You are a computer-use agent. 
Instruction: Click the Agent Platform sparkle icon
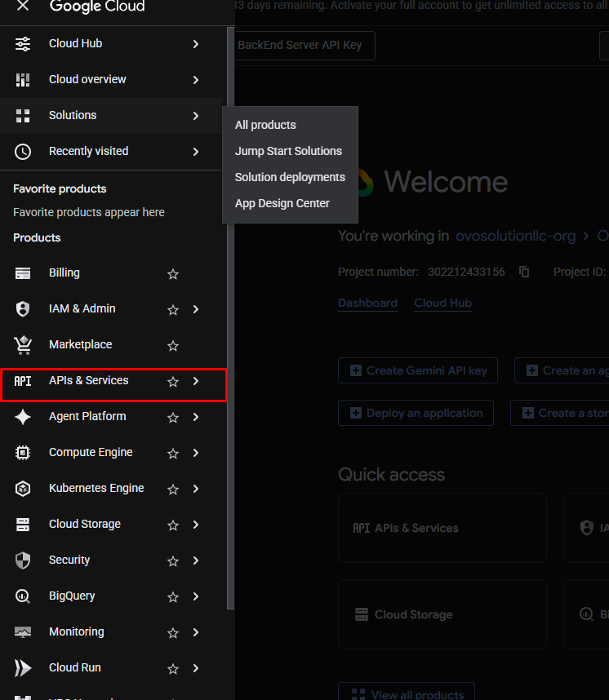[23, 417]
